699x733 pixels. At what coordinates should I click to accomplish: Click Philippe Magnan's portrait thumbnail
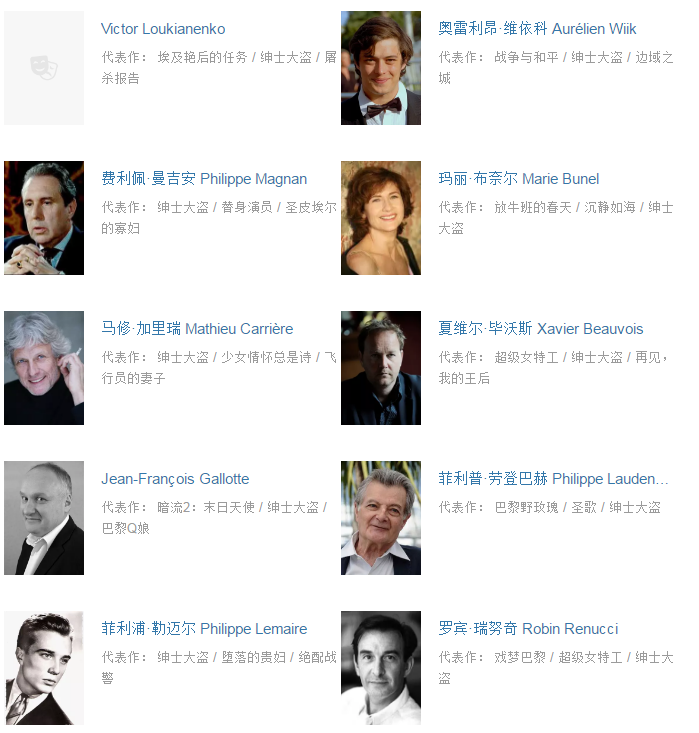pyautogui.click(x=44, y=218)
